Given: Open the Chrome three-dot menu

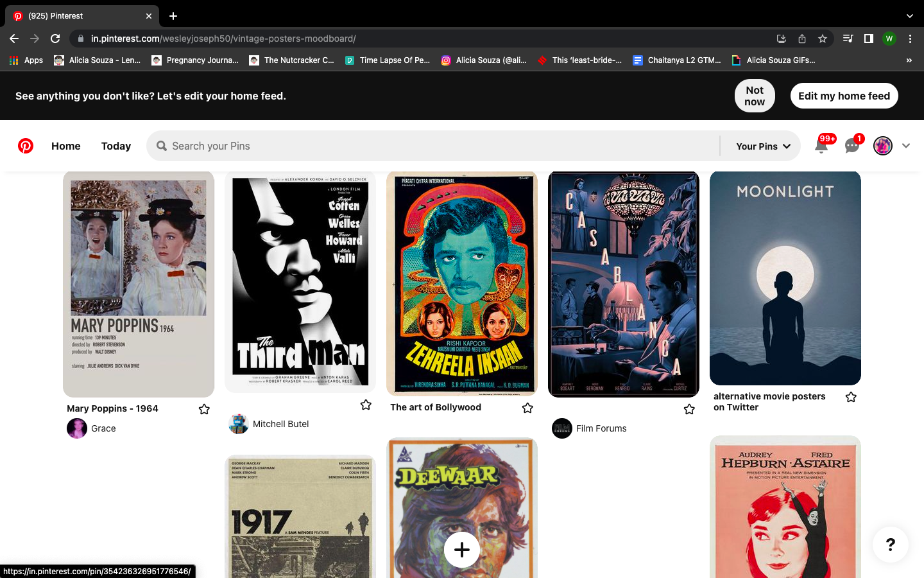Looking at the screenshot, I should (x=910, y=39).
